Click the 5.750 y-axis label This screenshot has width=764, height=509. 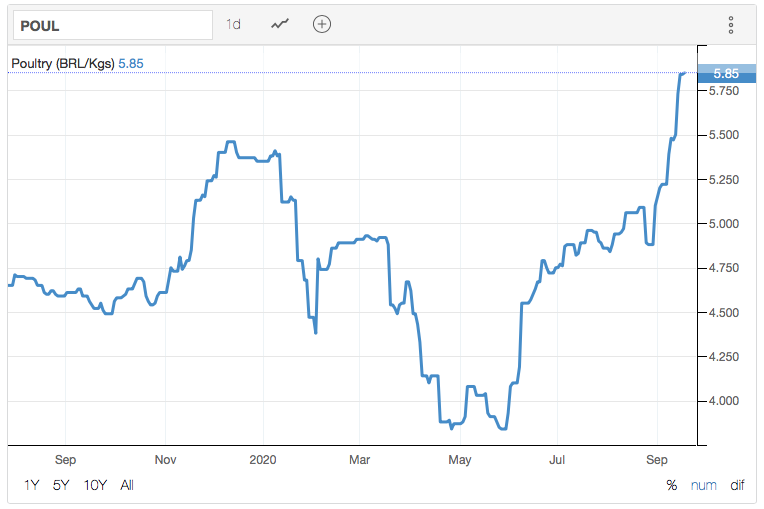coord(724,91)
